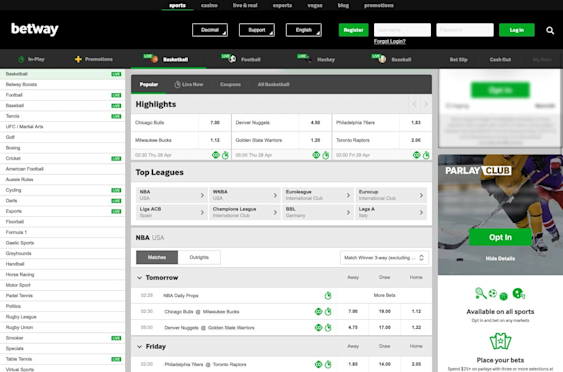Switch to the Coupons tab
Image resolution: width=563 pixels, height=372 pixels.
(231, 84)
